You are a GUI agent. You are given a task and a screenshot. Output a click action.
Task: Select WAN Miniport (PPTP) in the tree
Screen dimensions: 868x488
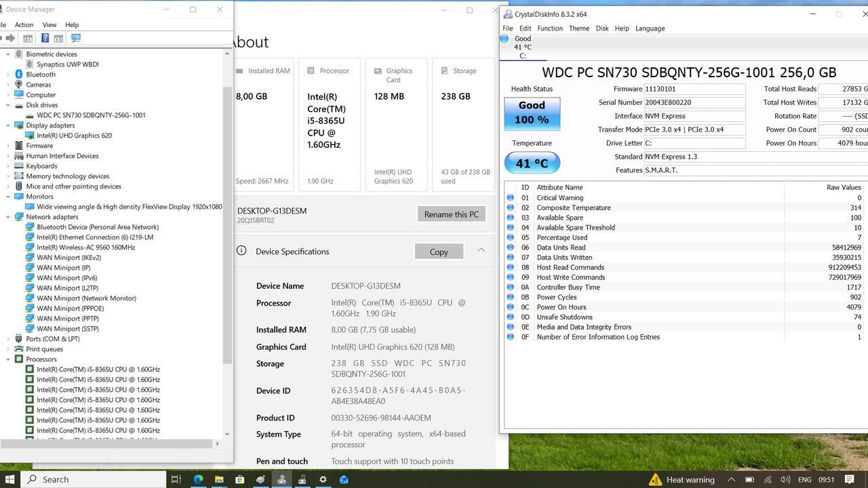(68, 319)
